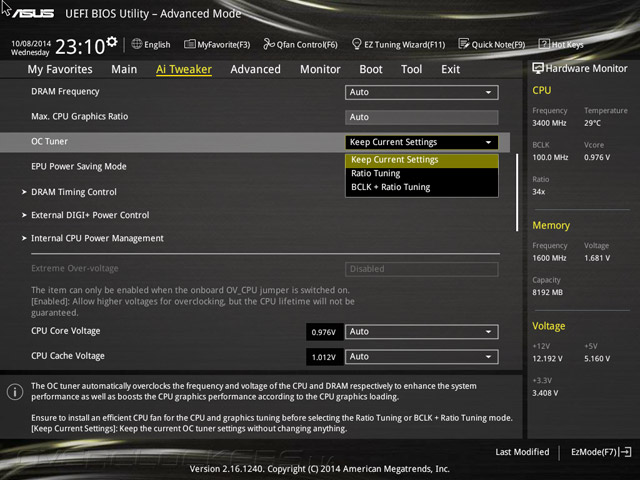Click the 10/08/2014 Wednesday date
This screenshot has height=480, width=640.
click(31, 48)
